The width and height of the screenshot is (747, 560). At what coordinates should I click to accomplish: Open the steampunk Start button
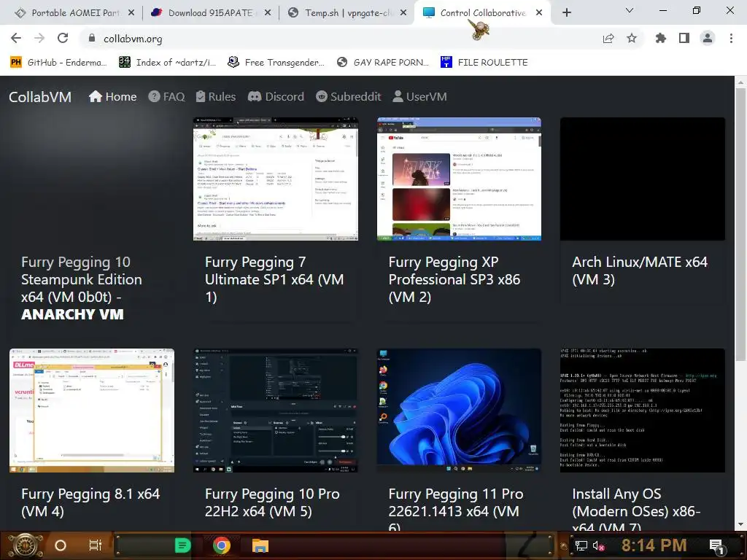tap(26, 545)
